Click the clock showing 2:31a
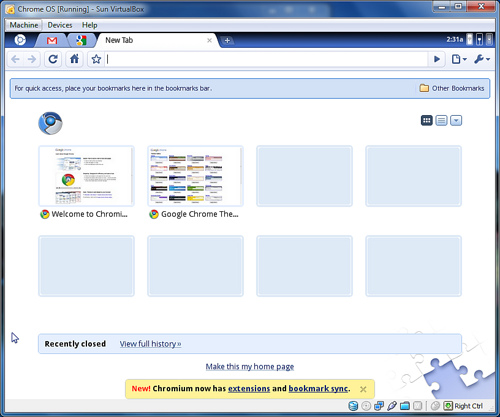The image size is (500, 417). 455,40
